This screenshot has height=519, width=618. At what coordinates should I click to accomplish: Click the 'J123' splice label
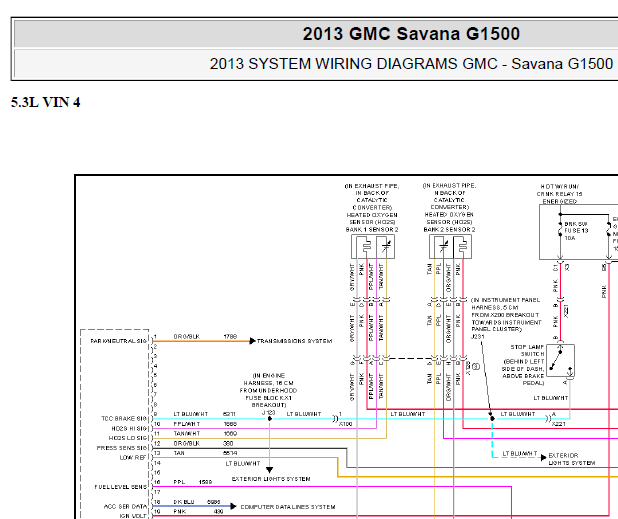(268, 413)
